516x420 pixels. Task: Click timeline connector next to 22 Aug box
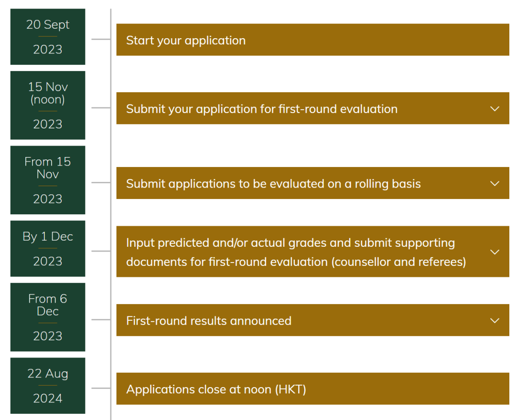click(x=101, y=388)
